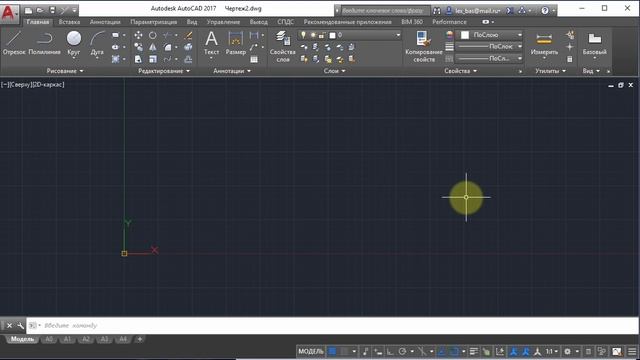Insert a table from the Аннотации panel
The height and width of the screenshot is (360, 640).
pos(254,59)
